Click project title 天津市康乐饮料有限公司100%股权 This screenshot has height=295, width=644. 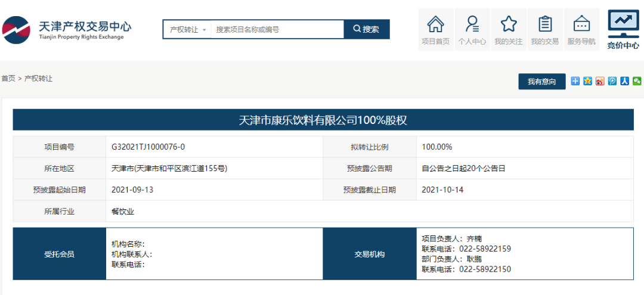click(x=323, y=120)
